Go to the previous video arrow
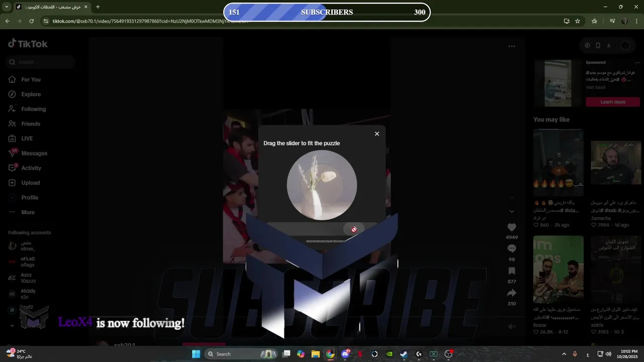Screen dimensions: 644x362 pos(512,198)
